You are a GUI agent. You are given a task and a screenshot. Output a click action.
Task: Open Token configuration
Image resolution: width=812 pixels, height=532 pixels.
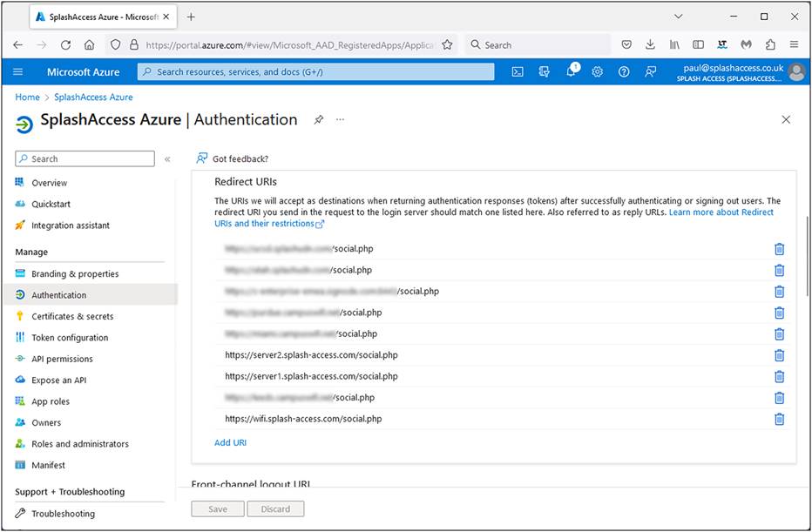point(70,338)
